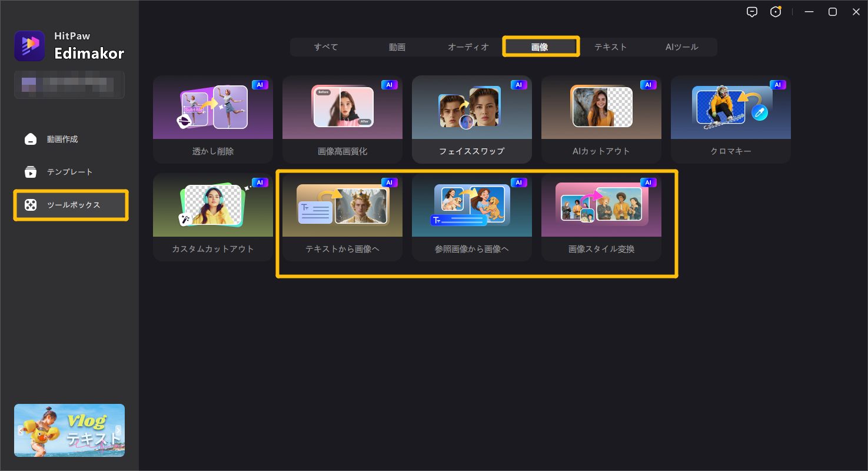
Task: Switch to the AIツール tab
Action: pos(682,47)
